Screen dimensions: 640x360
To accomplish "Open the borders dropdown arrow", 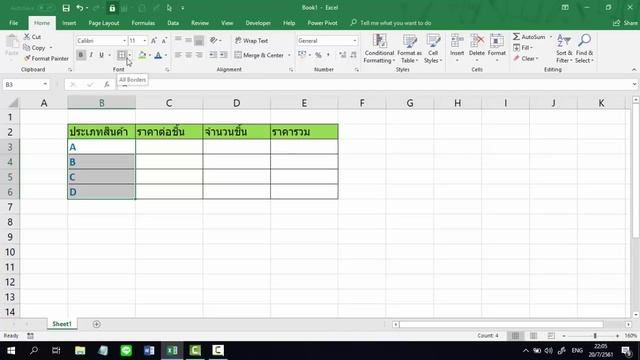I will click(129, 55).
